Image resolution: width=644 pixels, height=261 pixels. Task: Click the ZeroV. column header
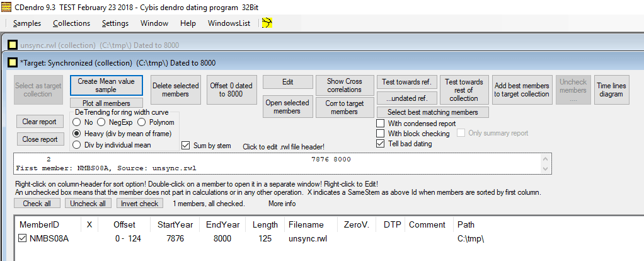pyautogui.click(x=355, y=225)
